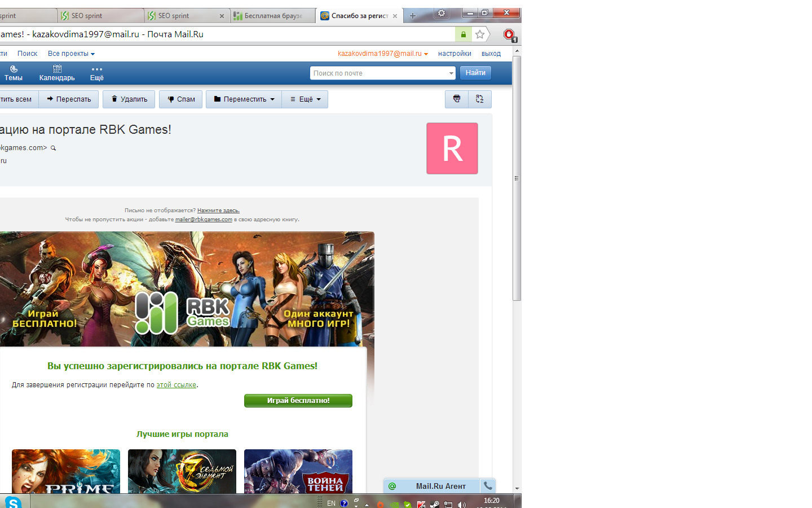Open the kazakovdima1997@mail.ru account menu

383,54
